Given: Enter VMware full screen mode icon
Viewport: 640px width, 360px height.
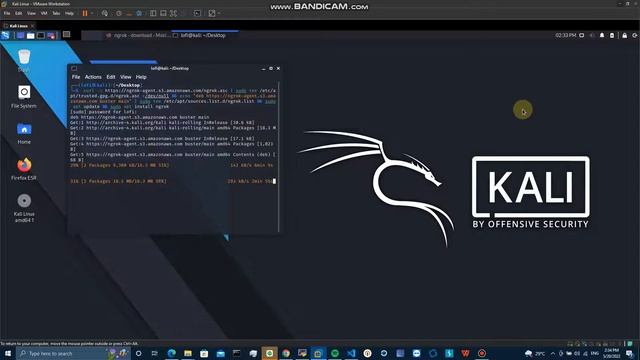Looking at the screenshot, I should coord(173,13).
